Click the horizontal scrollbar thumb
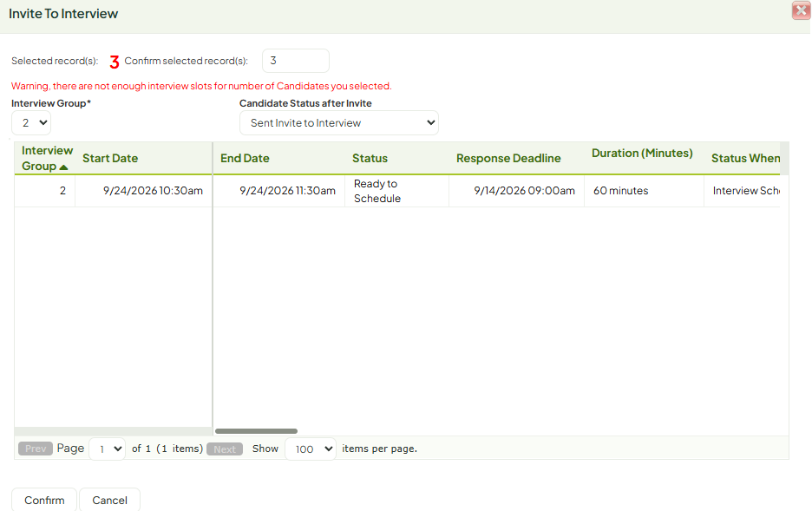 click(256, 431)
